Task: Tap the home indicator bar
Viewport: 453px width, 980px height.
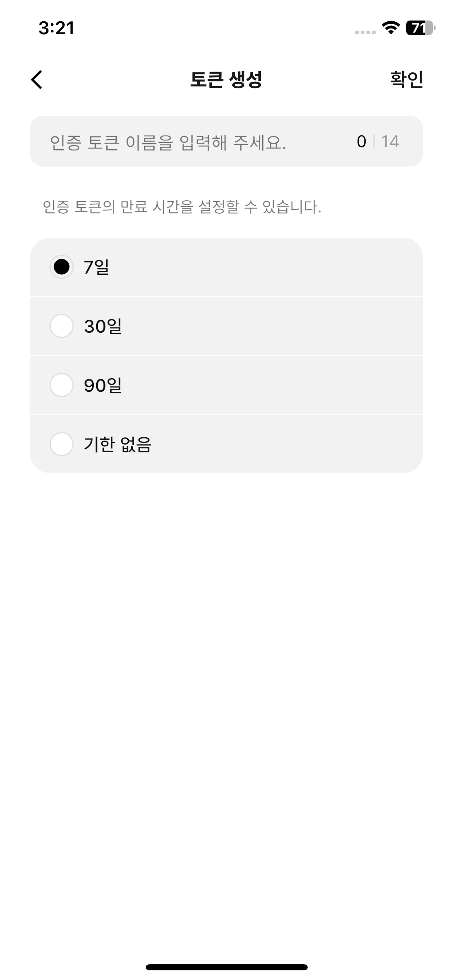Action: (x=226, y=967)
